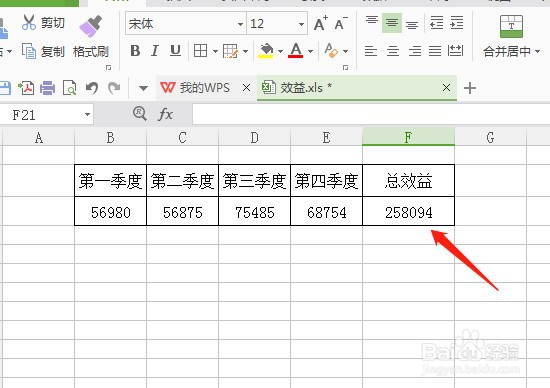Open the font name 宋体 dropdown
Screen dimensions: 550x388
point(240,24)
